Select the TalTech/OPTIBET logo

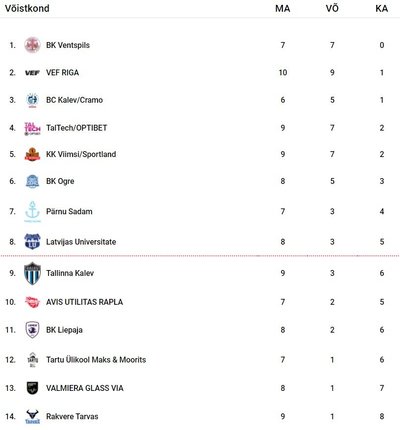pos(32,128)
